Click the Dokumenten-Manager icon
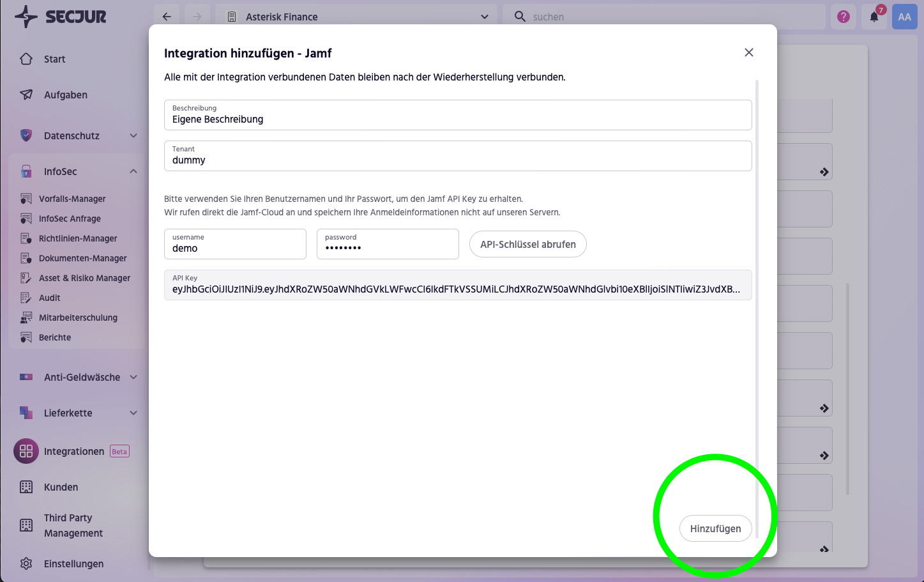 pos(26,258)
